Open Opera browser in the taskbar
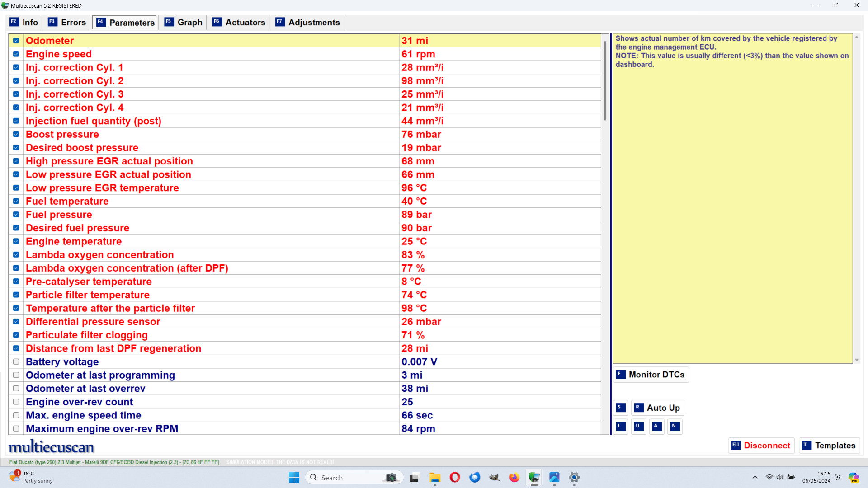Screen dimensions: 868x488 click(x=455, y=478)
